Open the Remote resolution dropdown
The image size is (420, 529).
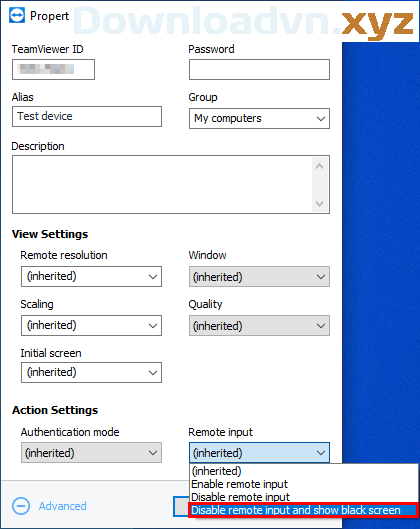click(x=91, y=277)
